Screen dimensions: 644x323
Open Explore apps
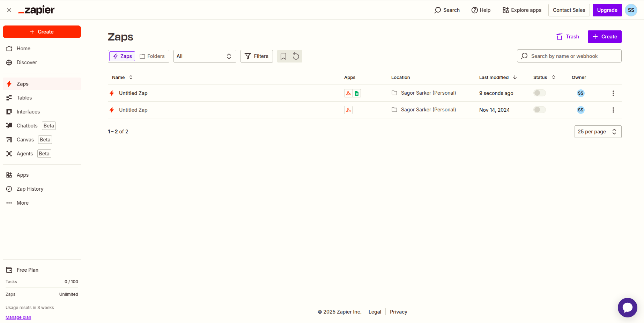point(522,10)
